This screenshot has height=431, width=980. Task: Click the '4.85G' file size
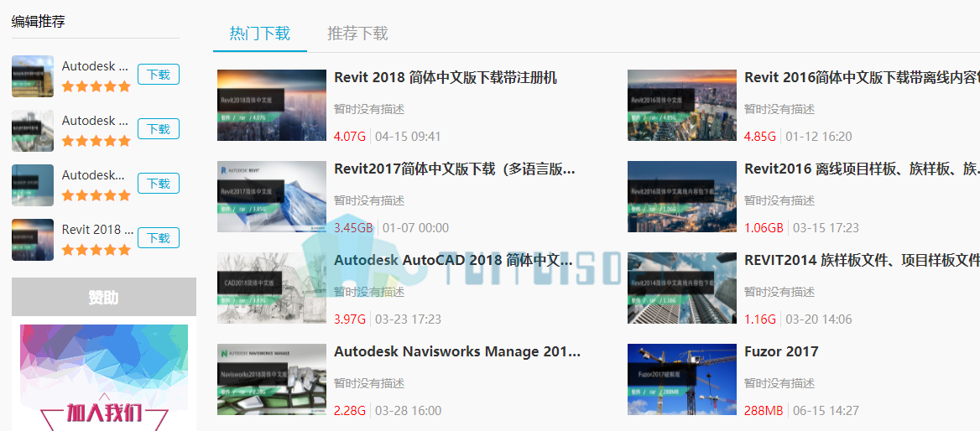point(760,136)
